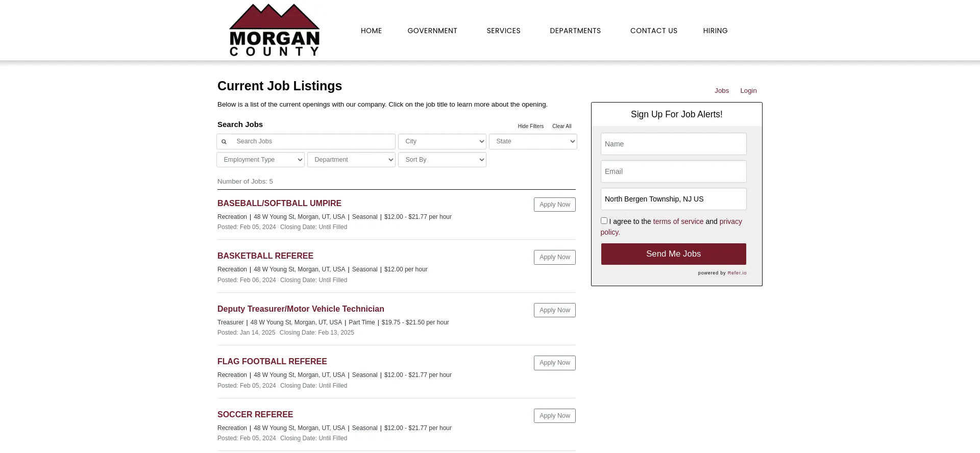Click the Jobs link

(x=722, y=91)
